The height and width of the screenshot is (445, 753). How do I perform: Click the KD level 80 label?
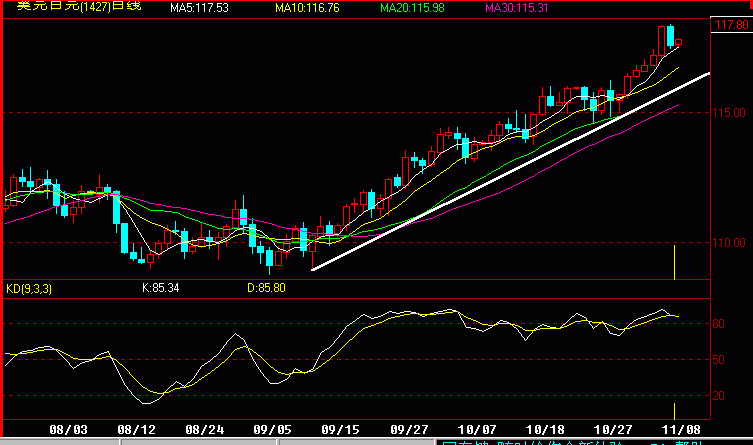click(x=718, y=324)
